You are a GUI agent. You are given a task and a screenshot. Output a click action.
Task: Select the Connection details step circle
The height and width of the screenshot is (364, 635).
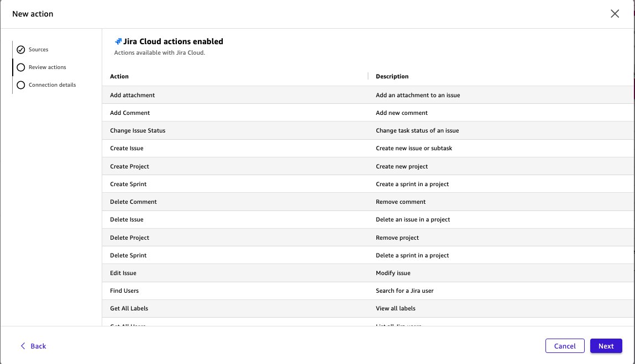[21, 85]
